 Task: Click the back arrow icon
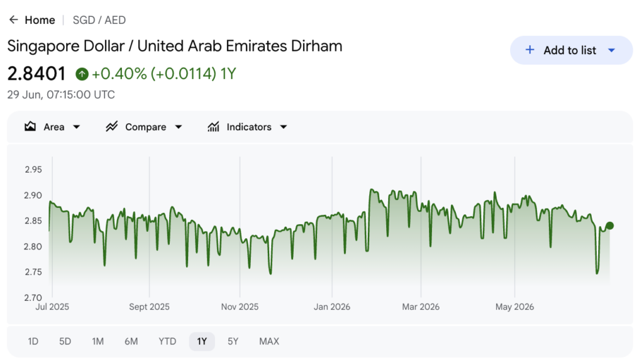tap(14, 19)
